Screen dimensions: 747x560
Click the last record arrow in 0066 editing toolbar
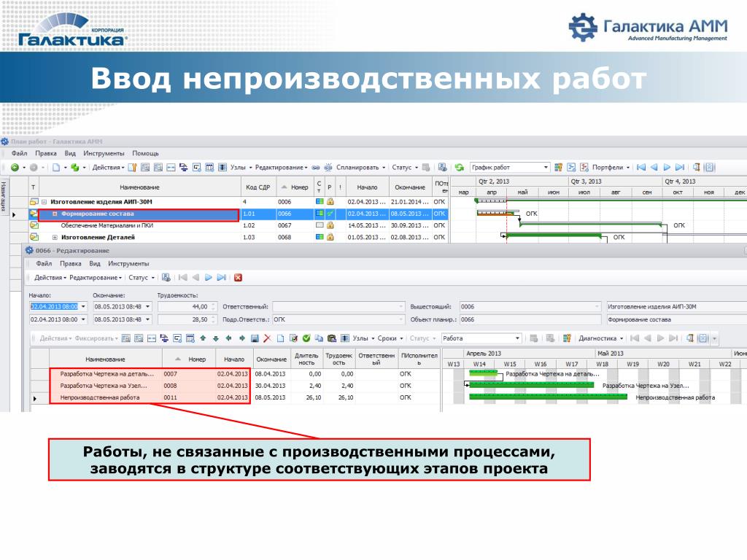point(222,278)
